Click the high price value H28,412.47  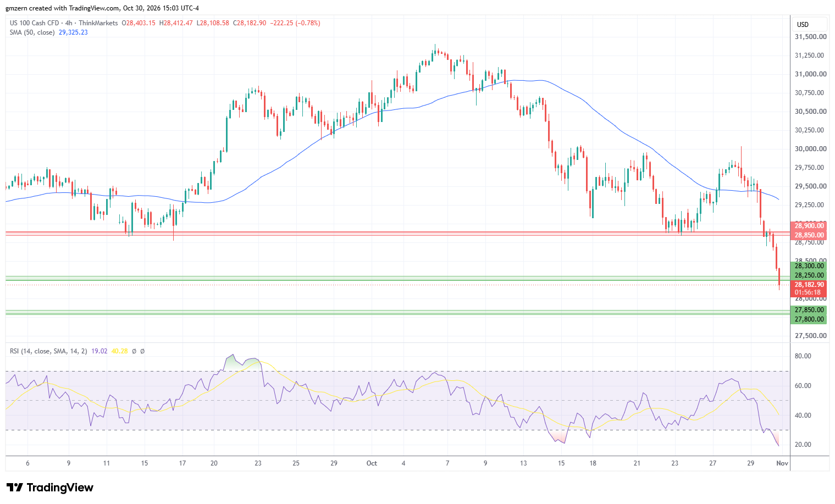[175, 23]
